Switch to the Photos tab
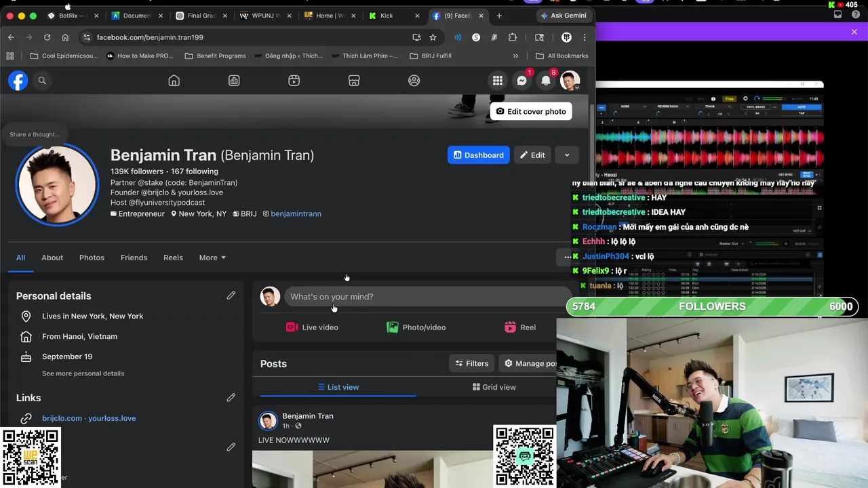The image size is (868, 488). click(x=92, y=258)
